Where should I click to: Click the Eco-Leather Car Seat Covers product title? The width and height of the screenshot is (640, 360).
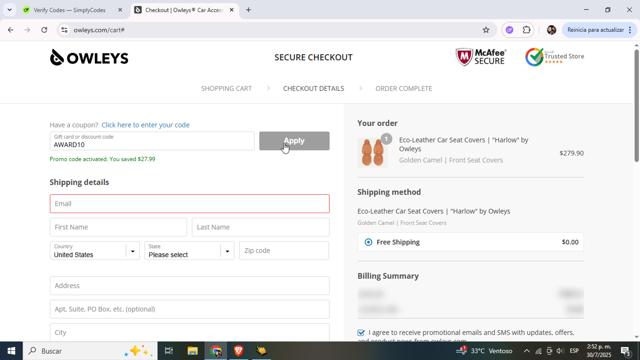pos(463,144)
